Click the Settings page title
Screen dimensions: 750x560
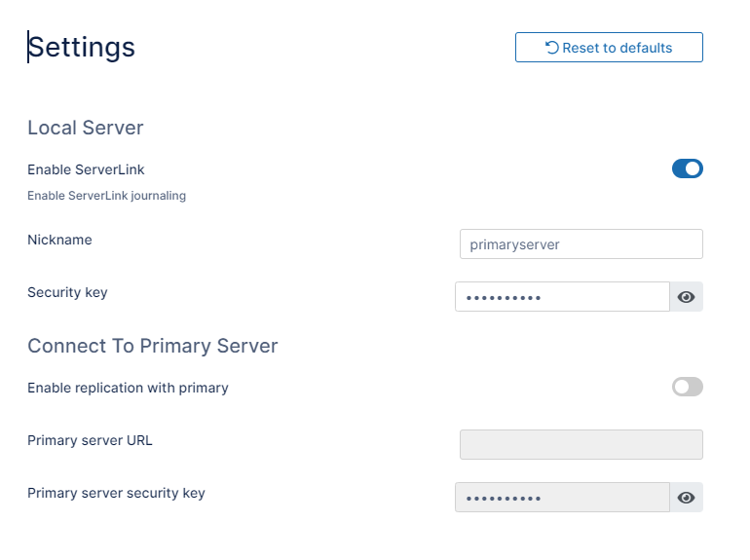point(82,47)
